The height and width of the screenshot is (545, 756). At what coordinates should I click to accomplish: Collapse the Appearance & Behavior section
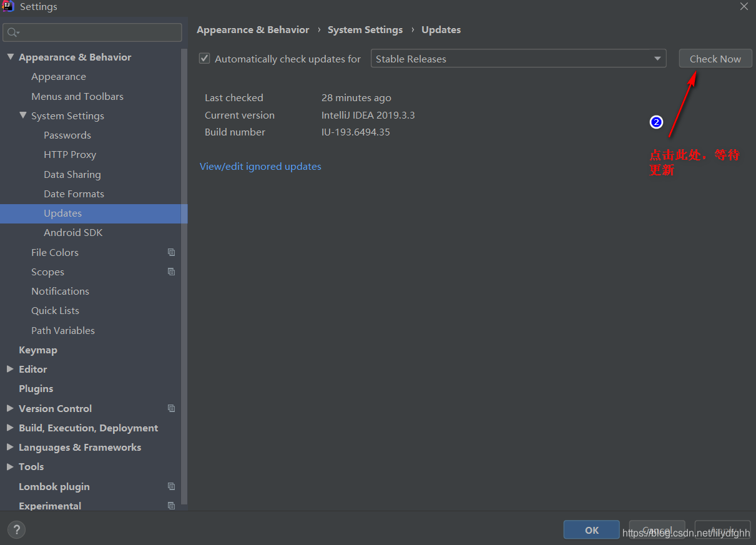coord(10,57)
